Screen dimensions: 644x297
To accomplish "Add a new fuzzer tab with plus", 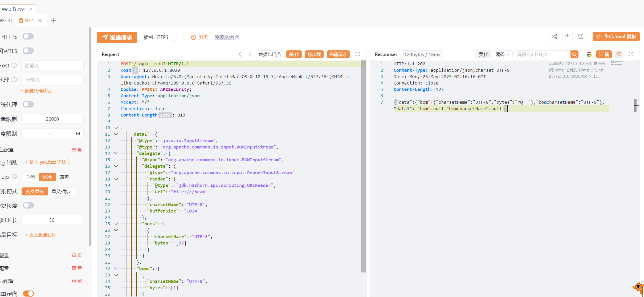I will click(54, 21).
